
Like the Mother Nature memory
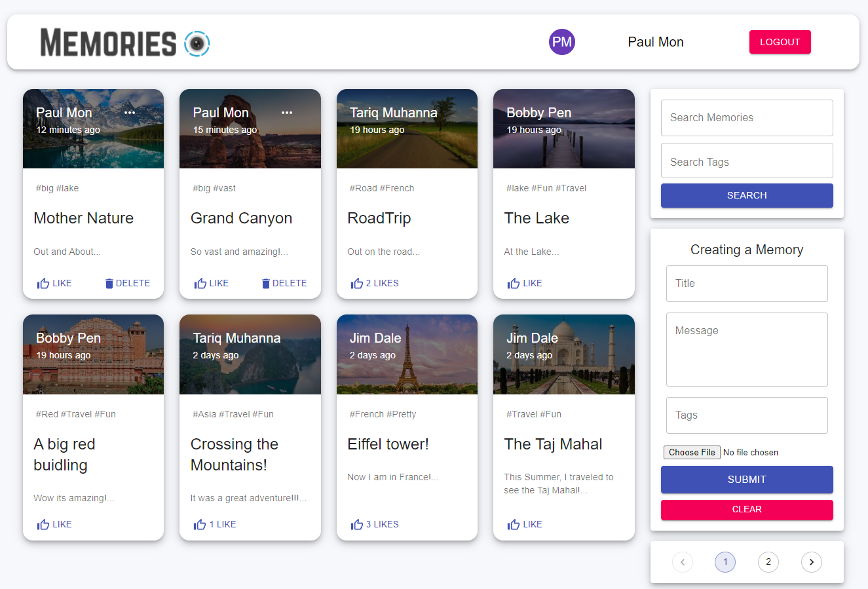(54, 282)
